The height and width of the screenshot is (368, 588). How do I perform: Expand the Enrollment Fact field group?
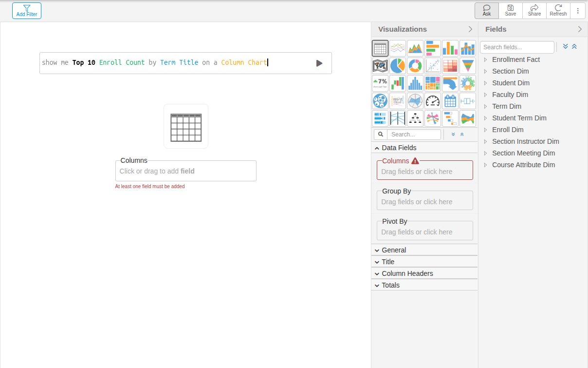485,59
